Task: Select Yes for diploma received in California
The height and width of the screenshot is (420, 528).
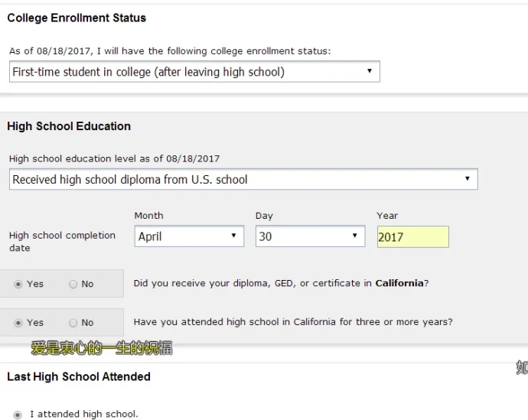Action: click(x=18, y=284)
